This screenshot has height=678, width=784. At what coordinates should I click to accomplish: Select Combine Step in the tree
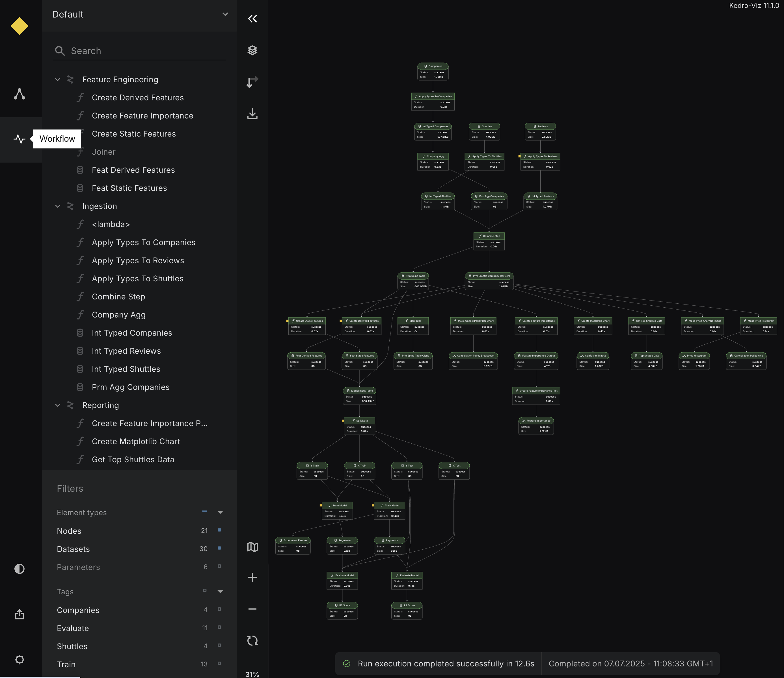pos(118,297)
